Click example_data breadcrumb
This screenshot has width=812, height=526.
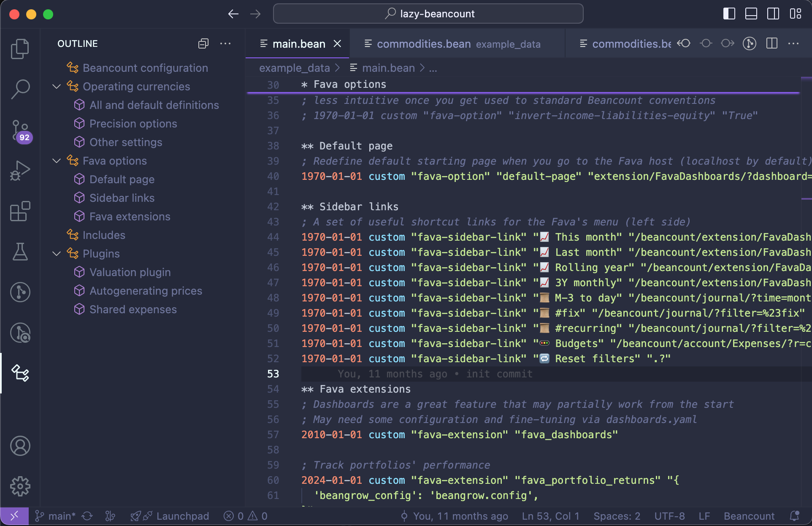pos(294,68)
